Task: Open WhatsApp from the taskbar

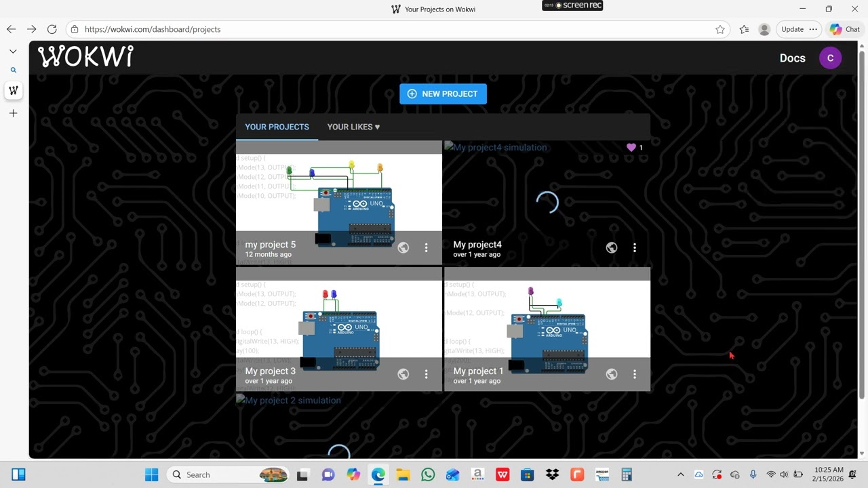Action: pyautogui.click(x=428, y=474)
